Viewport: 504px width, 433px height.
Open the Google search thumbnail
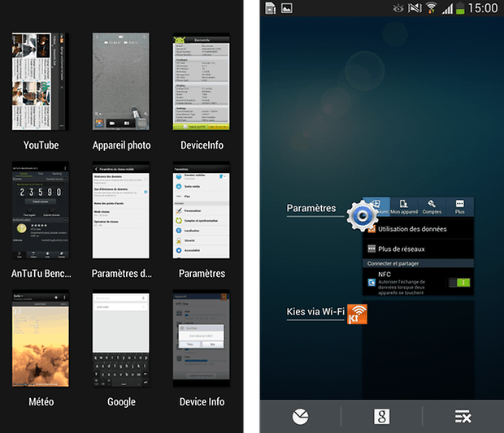point(121,339)
